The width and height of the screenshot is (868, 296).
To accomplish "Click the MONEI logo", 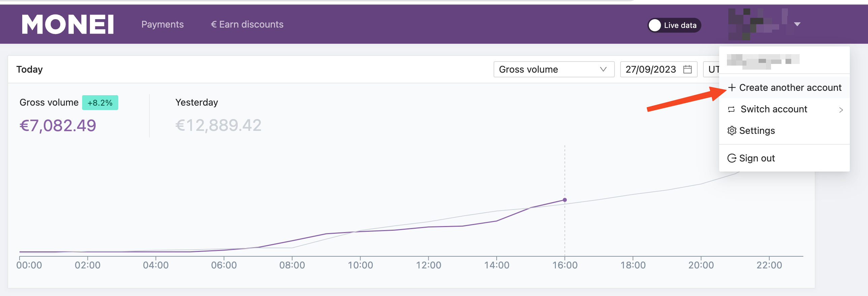I will pyautogui.click(x=68, y=24).
